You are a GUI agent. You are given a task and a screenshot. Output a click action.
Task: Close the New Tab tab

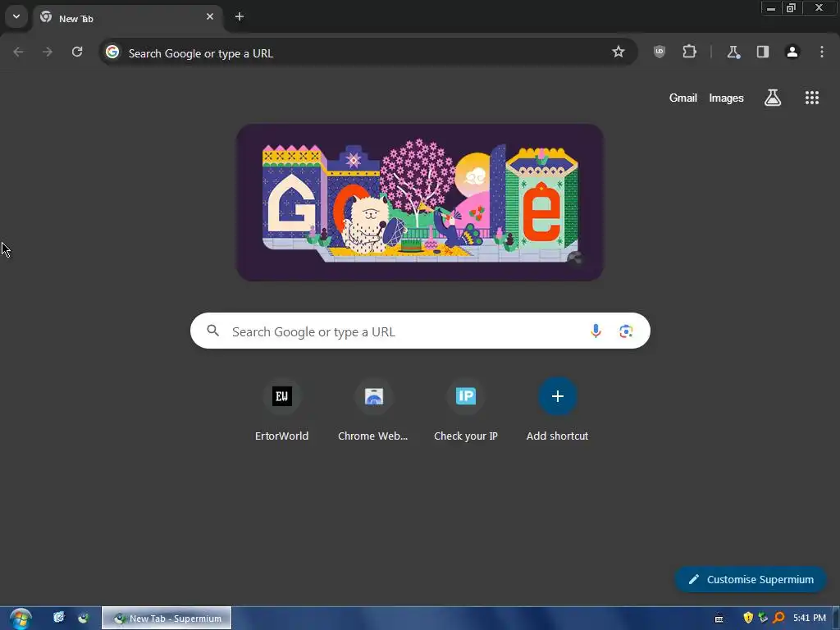210,16
